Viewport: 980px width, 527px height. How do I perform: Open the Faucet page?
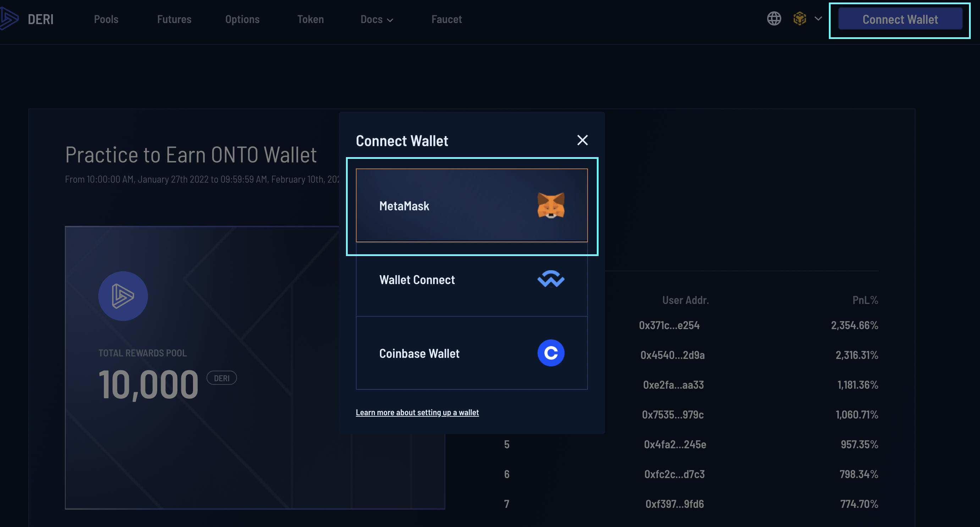[x=447, y=20]
